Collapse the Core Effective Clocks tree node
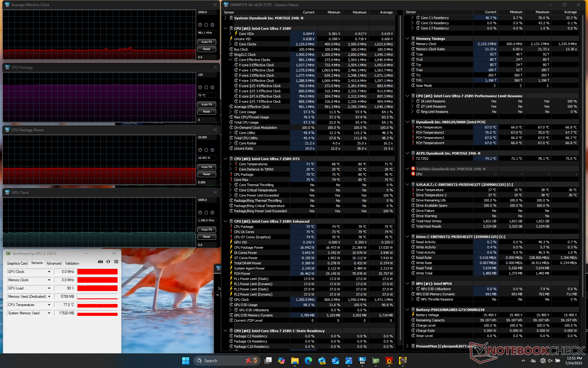Viewport: 588px width, 368px height. [231, 60]
